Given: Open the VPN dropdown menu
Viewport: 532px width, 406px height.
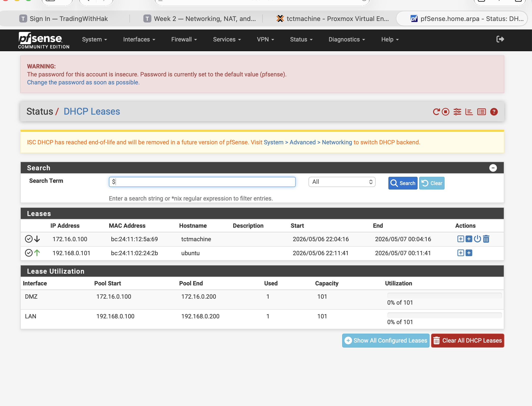Looking at the screenshot, I should click(x=266, y=39).
